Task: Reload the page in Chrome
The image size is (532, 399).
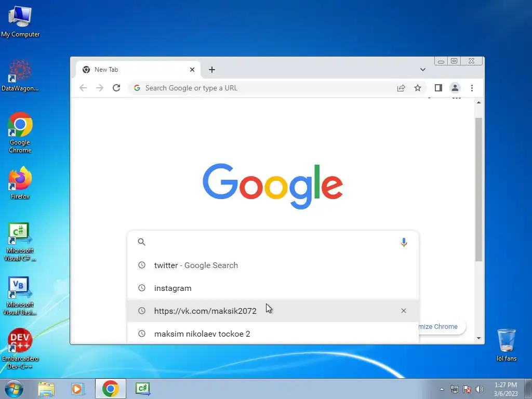Action: point(116,88)
